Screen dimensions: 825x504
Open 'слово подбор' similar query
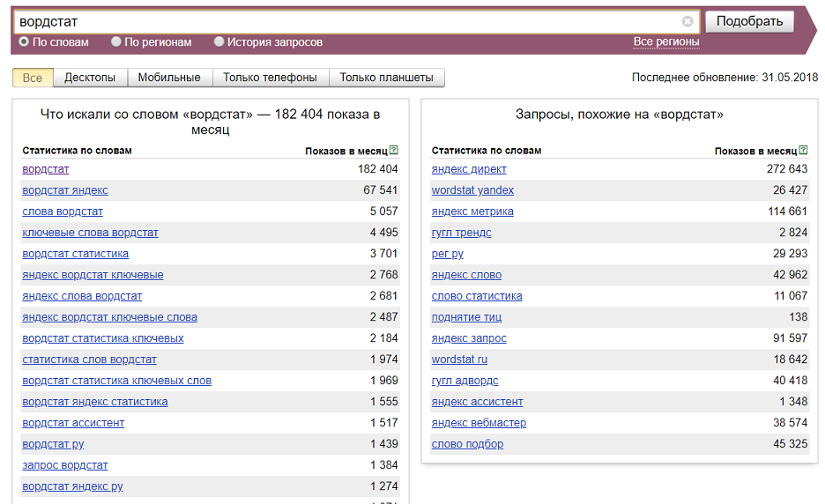click(467, 444)
